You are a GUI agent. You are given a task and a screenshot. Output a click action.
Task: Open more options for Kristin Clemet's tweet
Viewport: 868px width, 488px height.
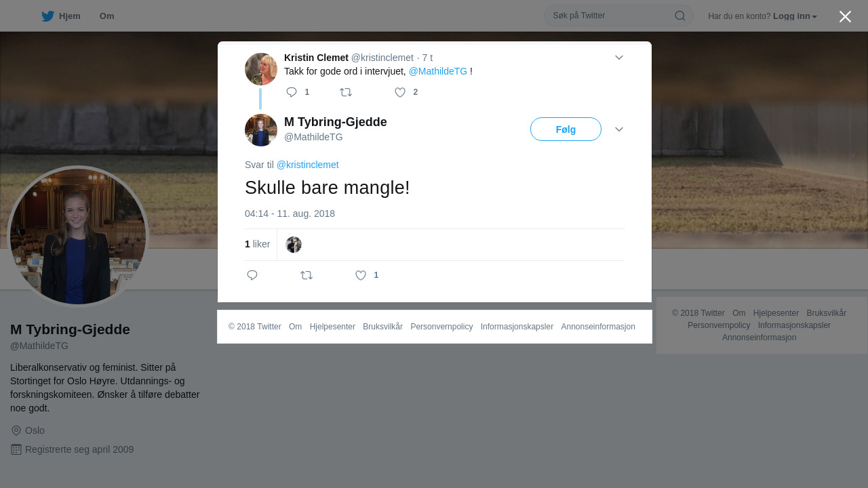[619, 58]
